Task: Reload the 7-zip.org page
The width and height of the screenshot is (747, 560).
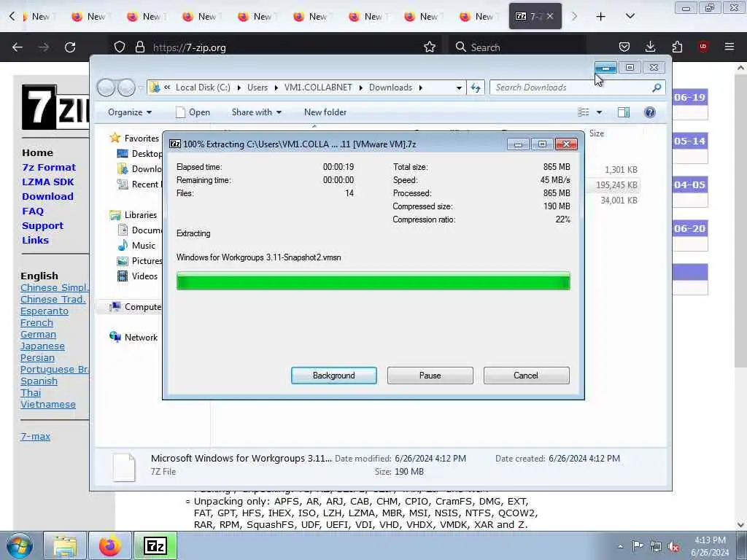Action: [70, 47]
